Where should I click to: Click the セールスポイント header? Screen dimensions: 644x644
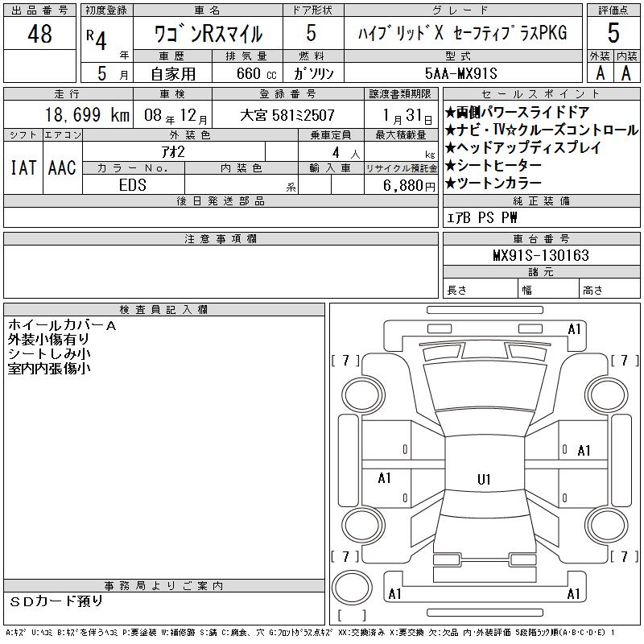[541, 94]
